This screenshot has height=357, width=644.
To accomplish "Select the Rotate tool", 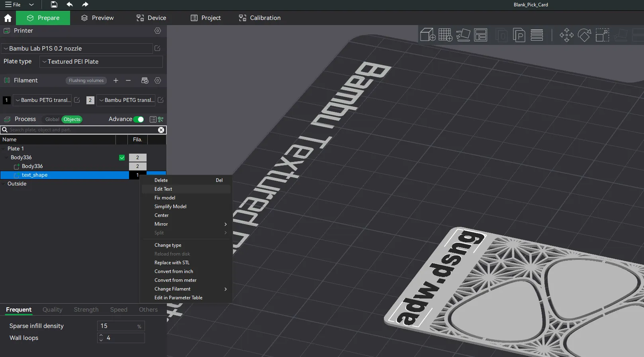I will pos(584,35).
